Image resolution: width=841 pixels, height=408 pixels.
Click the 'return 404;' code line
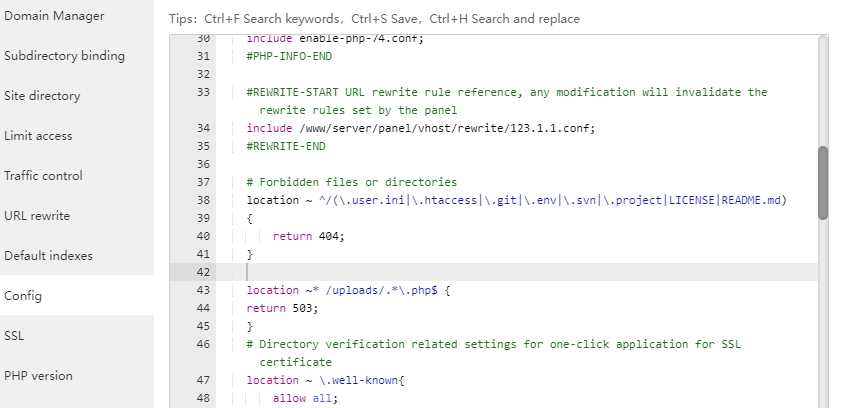click(x=308, y=236)
